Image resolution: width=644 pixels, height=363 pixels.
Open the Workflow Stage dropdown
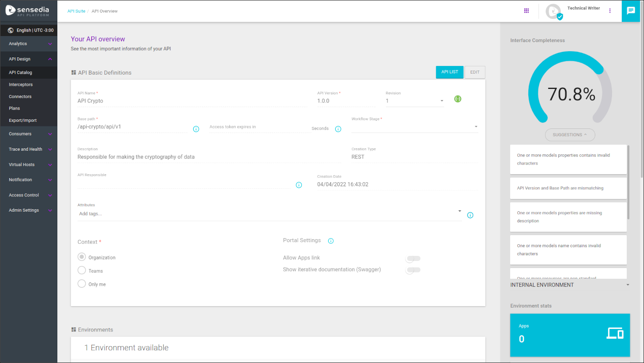click(414, 127)
